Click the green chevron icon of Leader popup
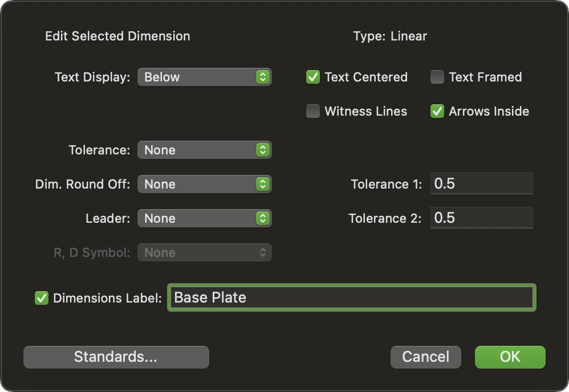The image size is (569, 392). click(263, 218)
